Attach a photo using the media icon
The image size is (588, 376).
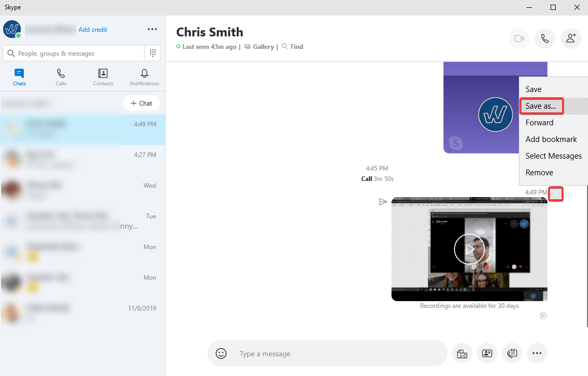tap(462, 353)
